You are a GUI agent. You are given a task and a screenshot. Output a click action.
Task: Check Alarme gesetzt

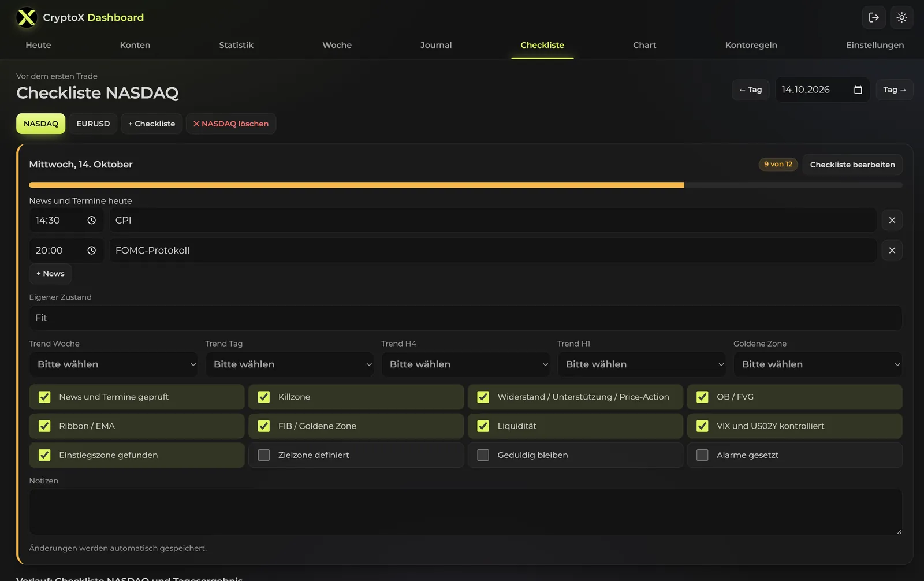(x=702, y=455)
